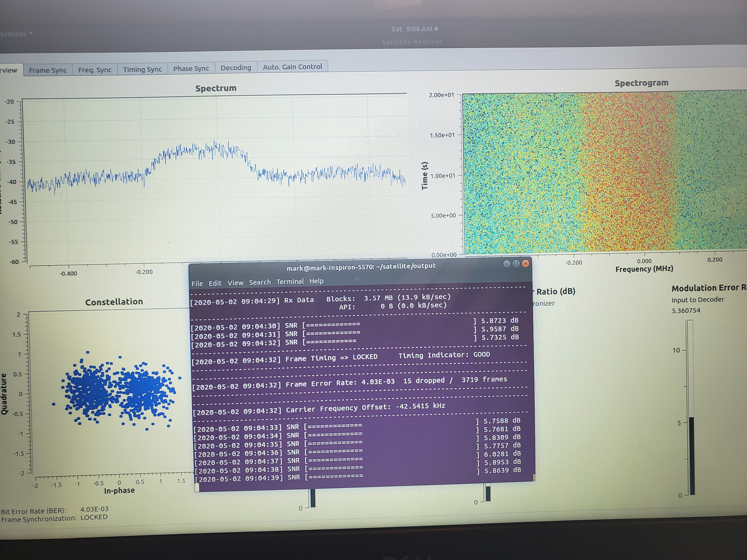Close the satellite output terminal
The width and height of the screenshot is (747, 560).
(x=525, y=263)
